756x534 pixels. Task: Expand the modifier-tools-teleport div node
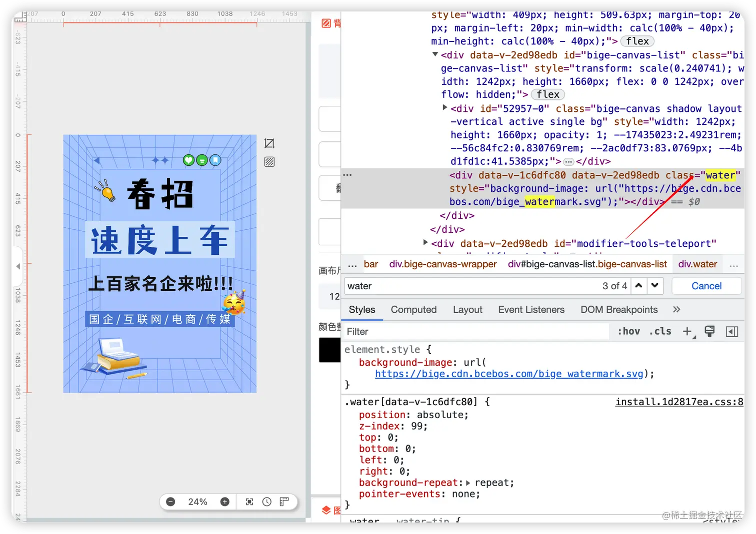[x=425, y=242]
